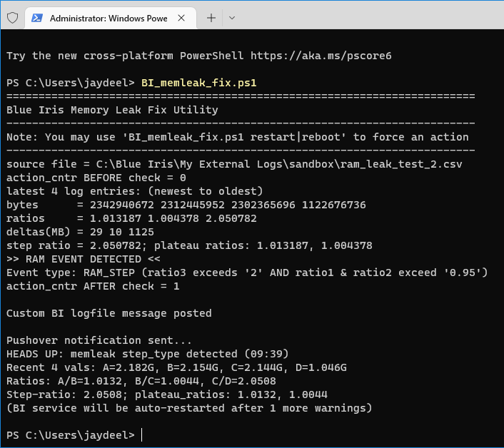Click the bytes value 2342940672

pyautogui.click(x=122, y=205)
